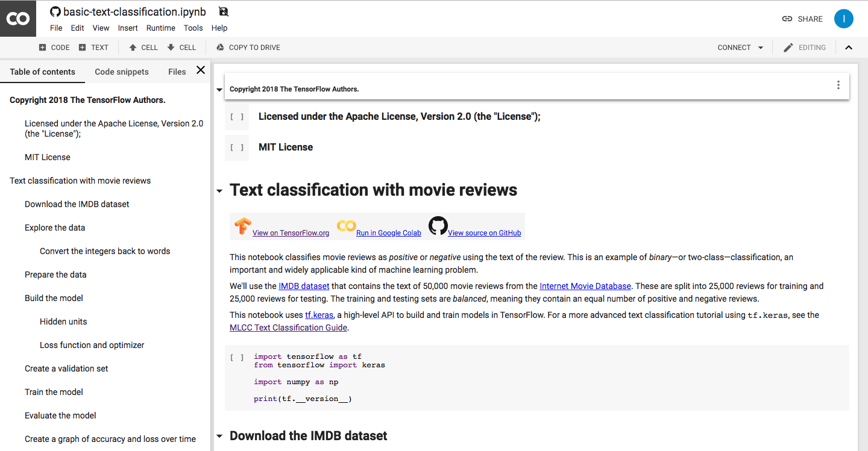Move cell up with arrow button

143,48
